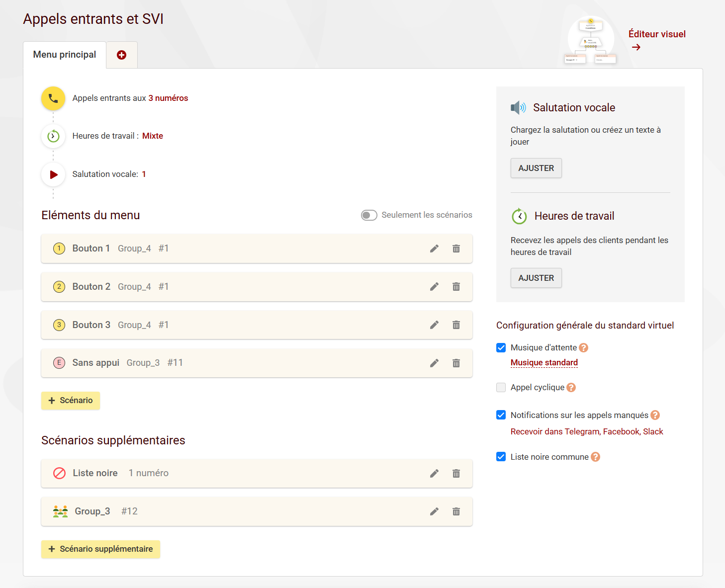Open Éditeur visuel diagram thumbnail
Image resolution: width=725 pixels, height=588 pixels.
[590, 41]
